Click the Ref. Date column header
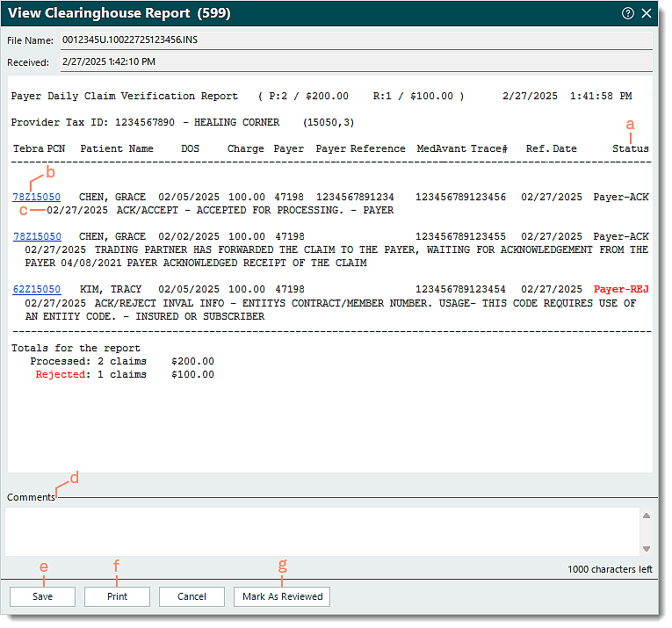 coord(551,148)
